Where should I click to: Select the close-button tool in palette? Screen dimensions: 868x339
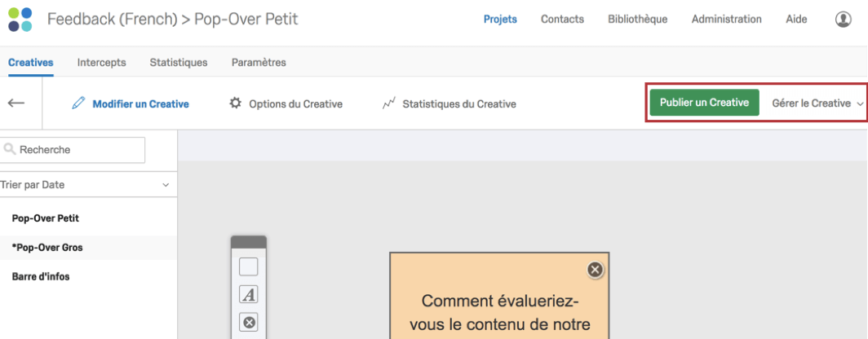coord(248,323)
